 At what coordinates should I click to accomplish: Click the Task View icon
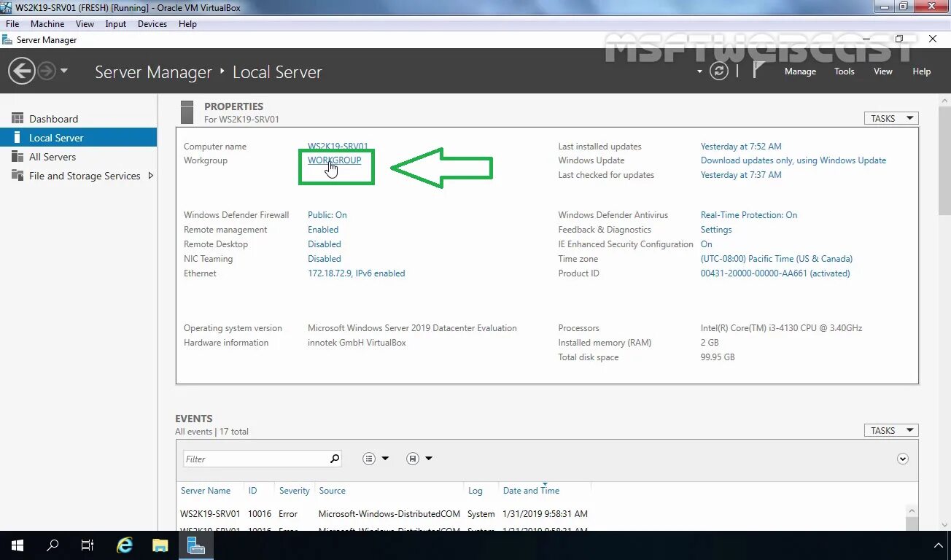88,545
